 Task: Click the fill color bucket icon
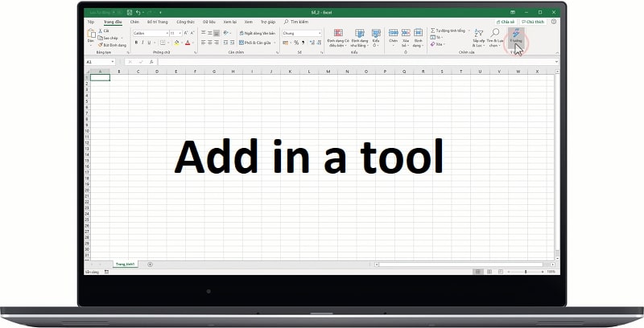tap(176, 43)
